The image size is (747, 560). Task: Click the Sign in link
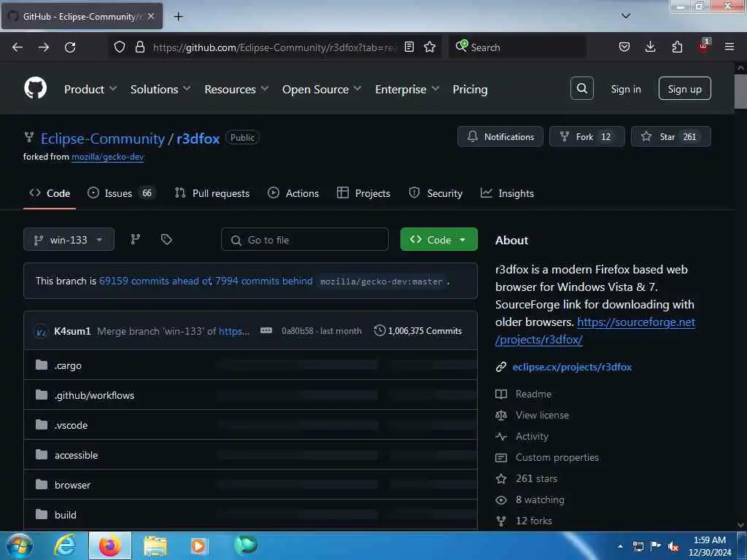pos(625,89)
